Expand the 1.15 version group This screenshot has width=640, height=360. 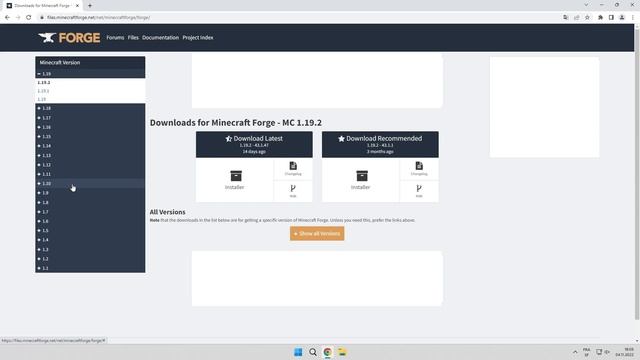coord(90,137)
